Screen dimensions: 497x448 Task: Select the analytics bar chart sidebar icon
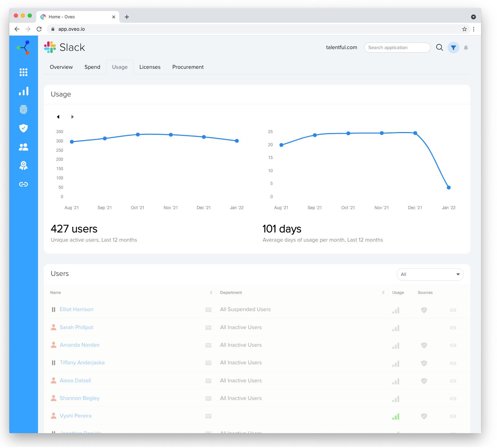(23, 91)
